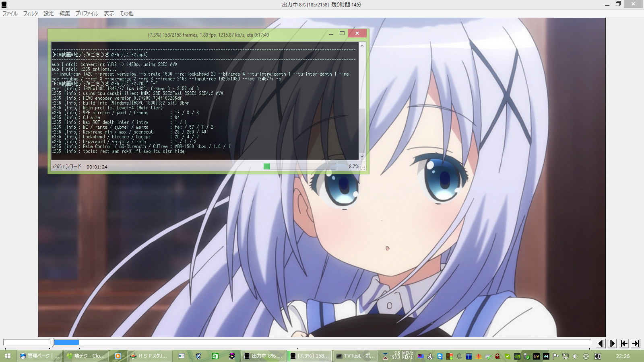
Task: Click the log window scroll down arrow
Action: point(362,156)
